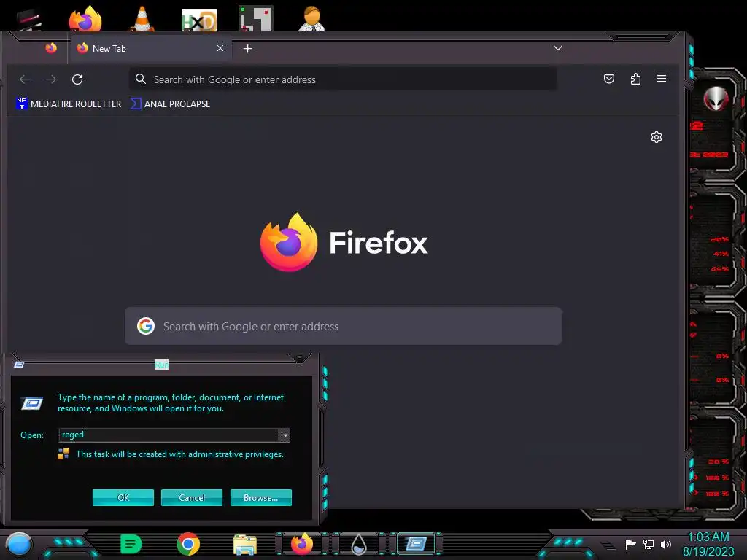
Task: Switch to the Firefox taskbar button
Action: point(302,544)
